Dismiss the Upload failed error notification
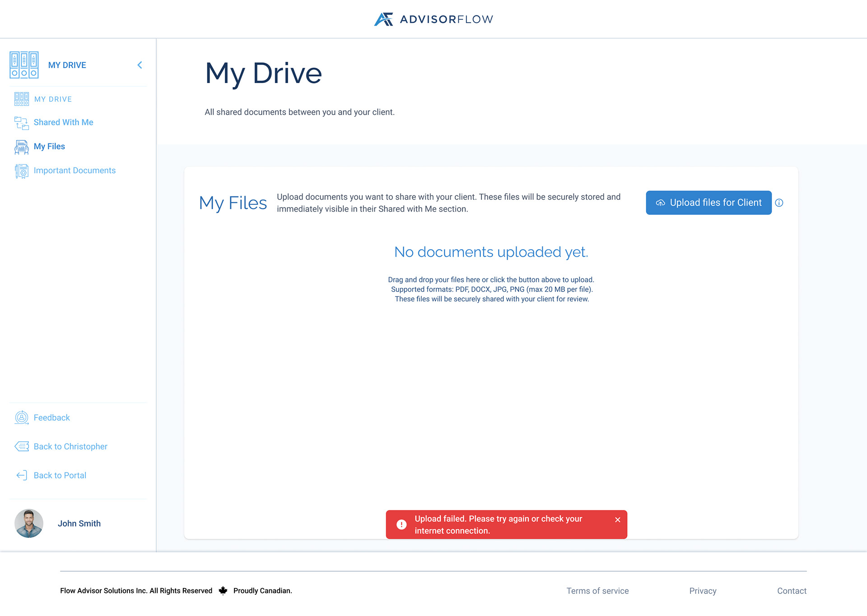The image size is (867, 616). click(x=617, y=520)
